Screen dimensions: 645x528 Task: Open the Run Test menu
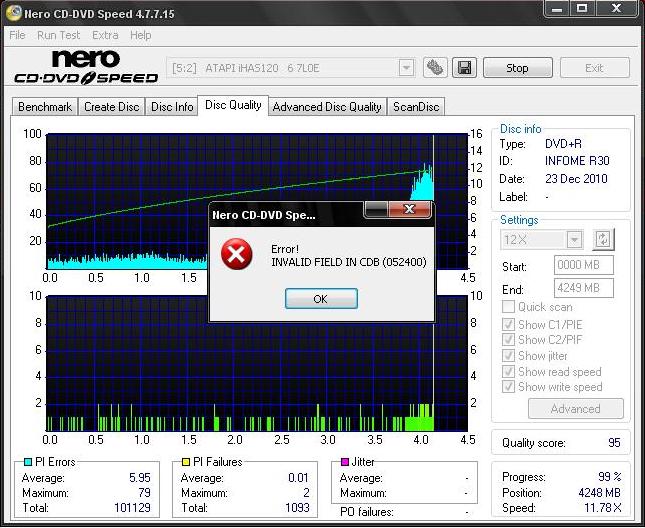coord(59,35)
